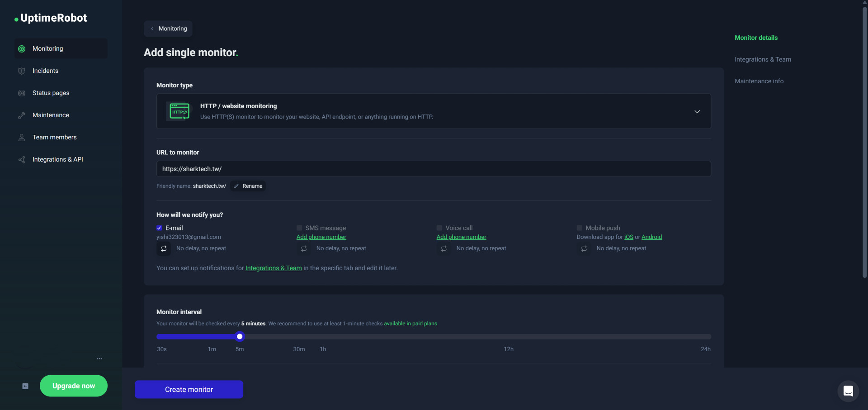Click the page vertical scrollbar
Viewport: 868px width, 410px height.
[864, 143]
